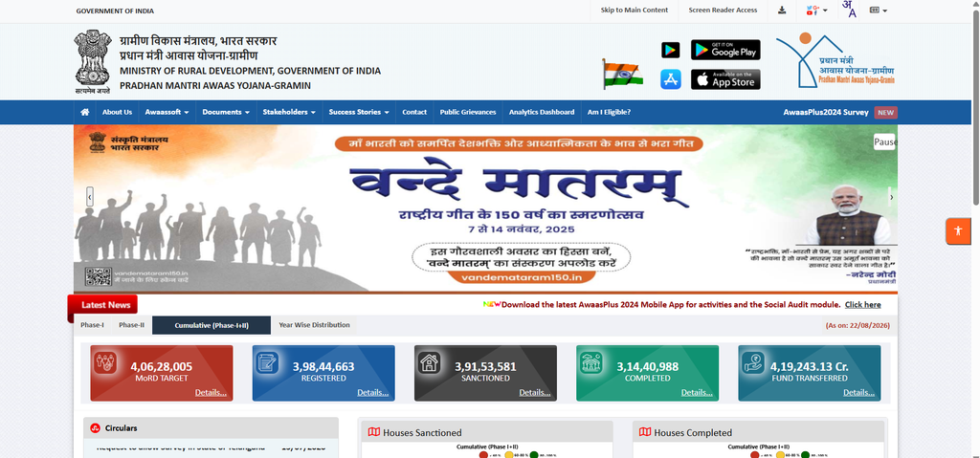Click the QR code on the banner
Viewport: 980px width, 458px height.
[x=98, y=277]
